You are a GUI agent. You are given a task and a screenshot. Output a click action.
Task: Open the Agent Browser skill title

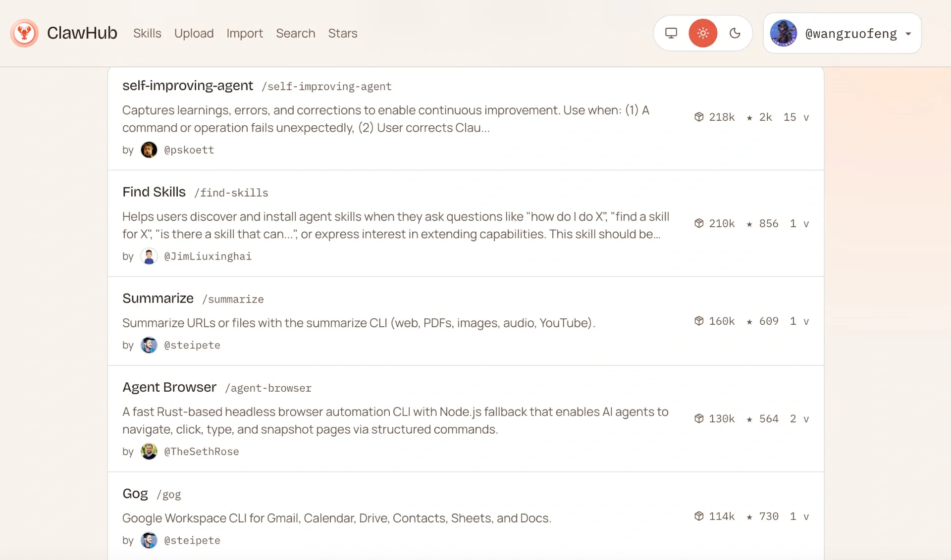169,387
